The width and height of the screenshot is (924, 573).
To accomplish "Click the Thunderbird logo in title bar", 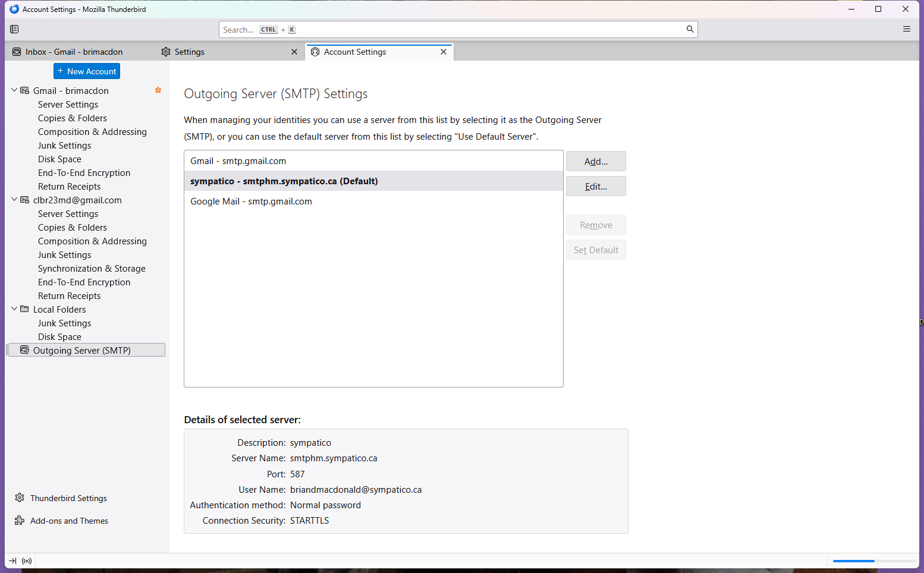I will click(14, 9).
